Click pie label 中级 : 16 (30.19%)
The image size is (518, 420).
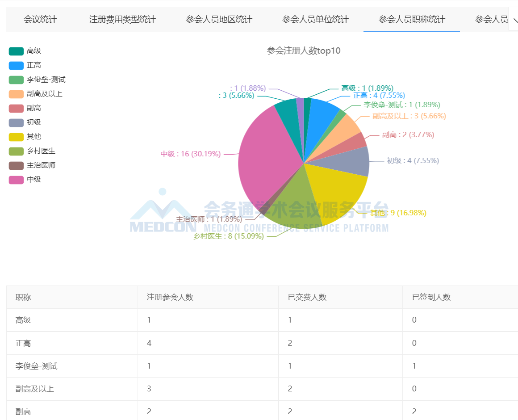coord(191,154)
